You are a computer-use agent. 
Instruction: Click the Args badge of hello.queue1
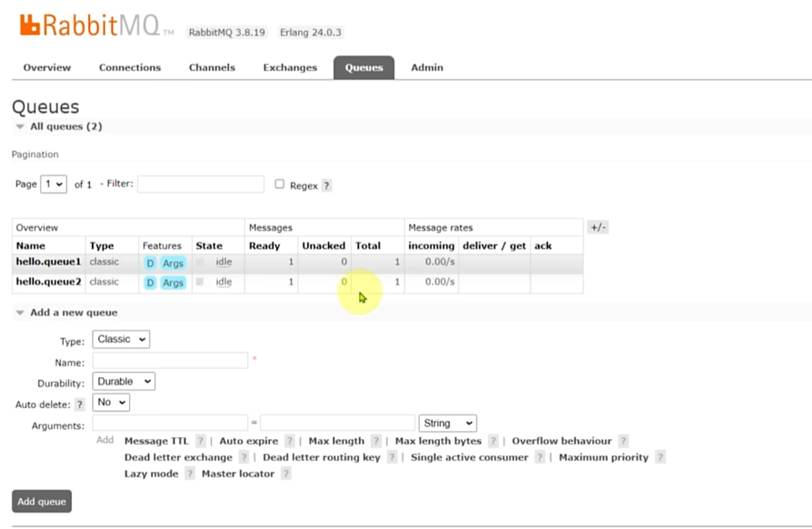173,263
